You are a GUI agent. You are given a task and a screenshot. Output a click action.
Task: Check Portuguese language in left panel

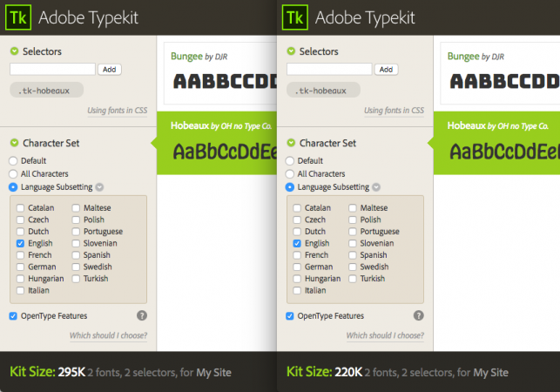[x=76, y=232]
